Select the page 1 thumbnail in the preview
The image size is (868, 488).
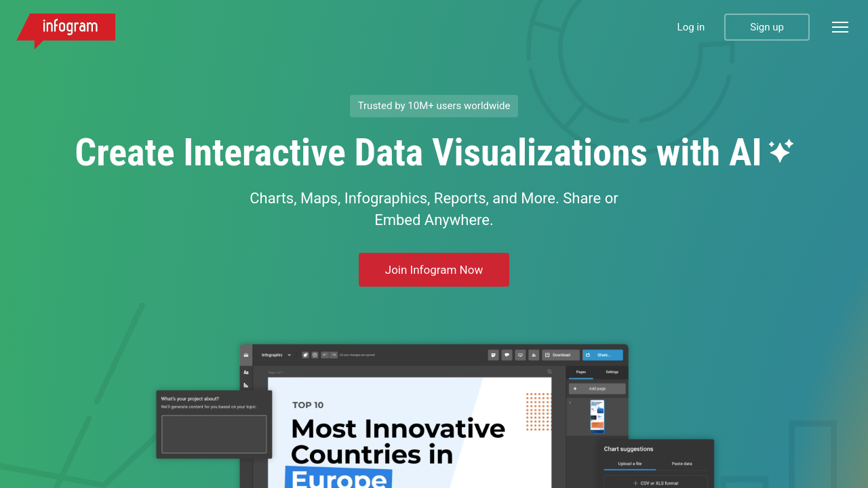click(x=597, y=416)
